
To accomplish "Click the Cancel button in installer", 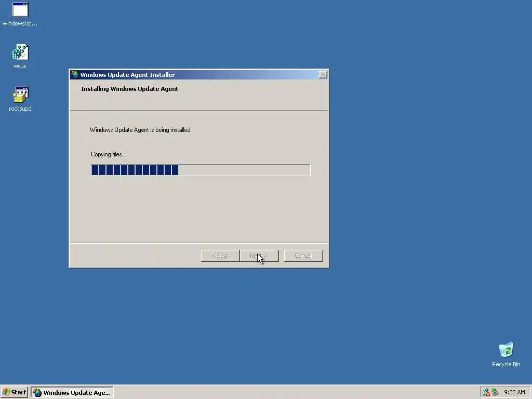I will pyautogui.click(x=303, y=256).
